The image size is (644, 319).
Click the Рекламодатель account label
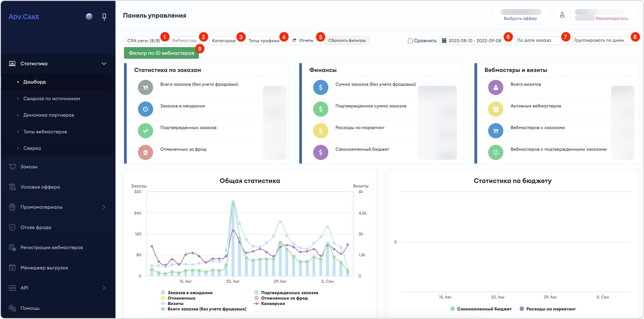point(612,18)
